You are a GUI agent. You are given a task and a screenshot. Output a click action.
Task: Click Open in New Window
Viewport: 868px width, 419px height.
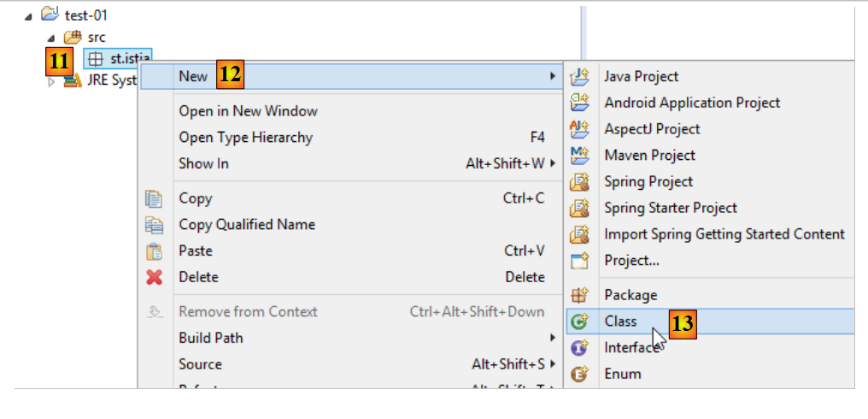248,111
